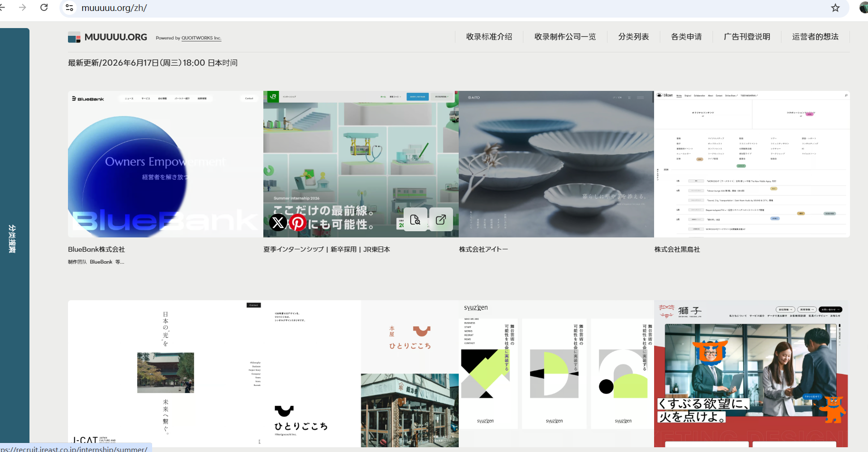Click the 制作团队 label under BlueBank
This screenshot has height=452, width=868.
point(77,262)
